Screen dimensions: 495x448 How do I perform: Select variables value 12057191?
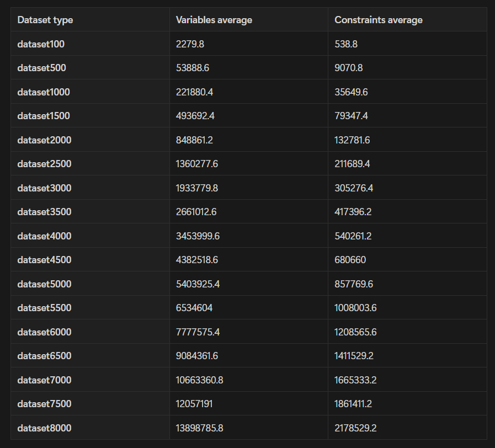coord(194,404)
